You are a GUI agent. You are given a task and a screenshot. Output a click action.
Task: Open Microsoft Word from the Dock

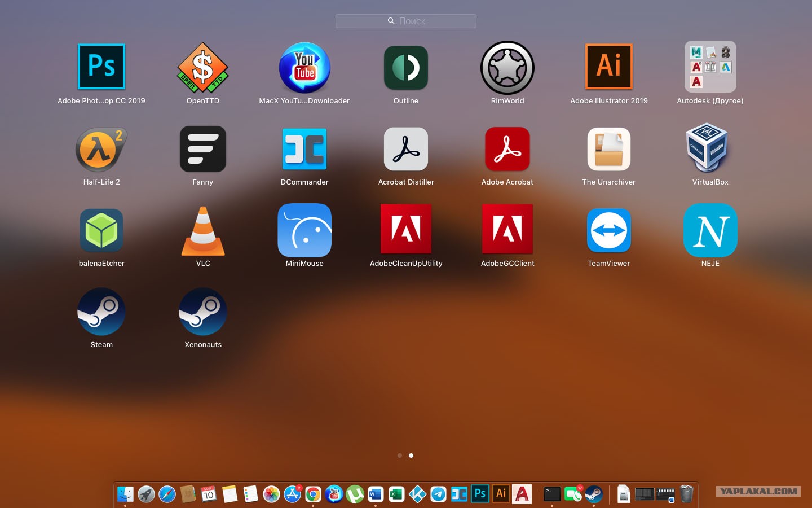click(376, 494)
